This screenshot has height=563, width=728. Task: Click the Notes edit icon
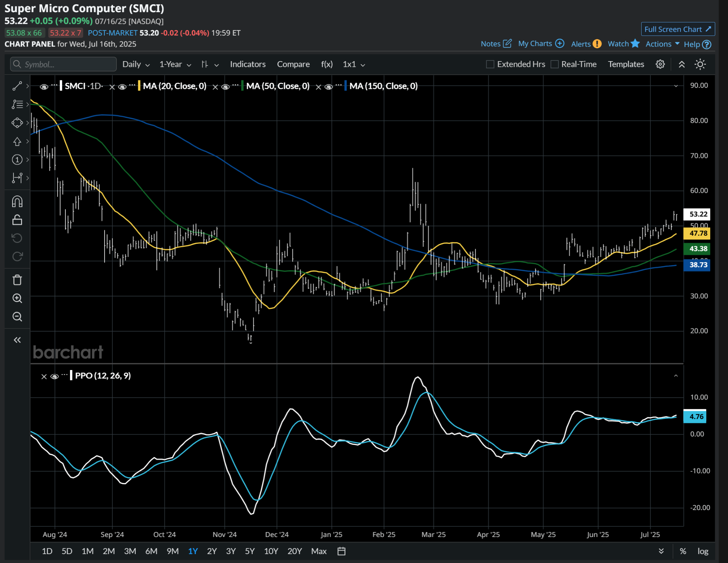click(507, 44)
